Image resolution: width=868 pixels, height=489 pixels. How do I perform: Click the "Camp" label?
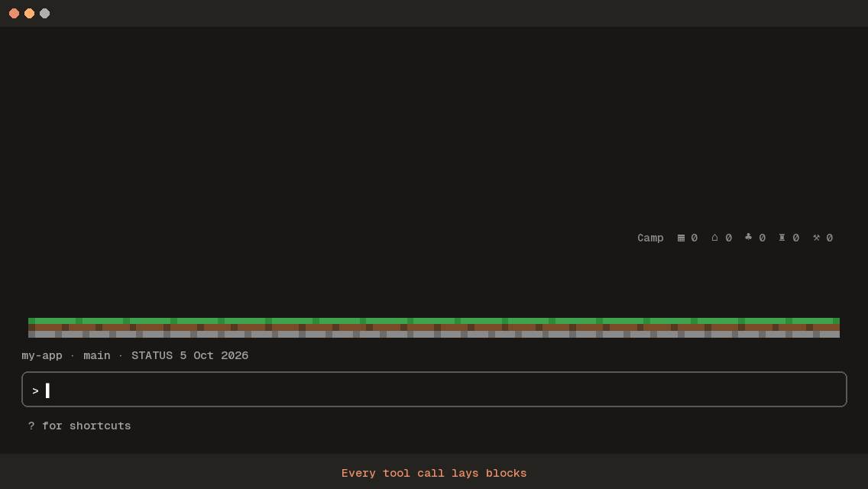click(x=650, y=238)
